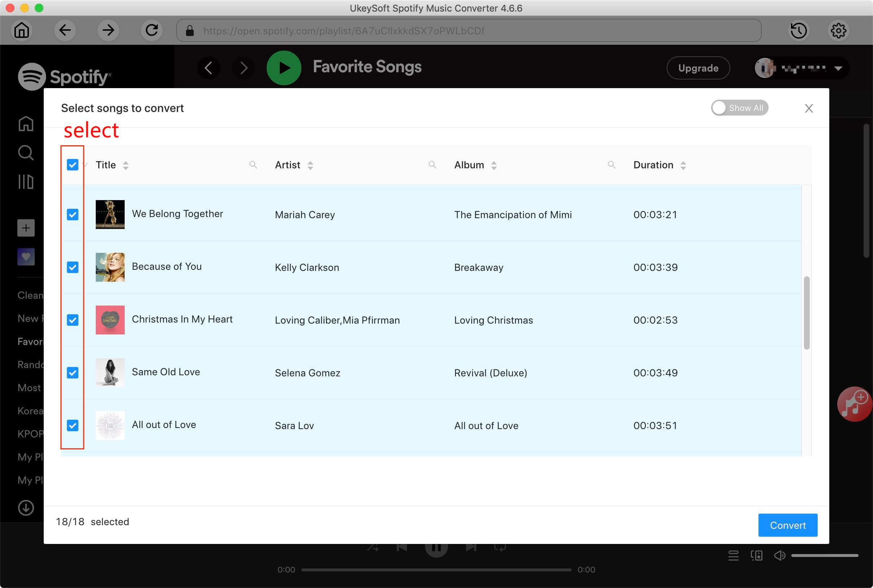Image resolution: width=873 pixels, height=588 pixels.
Task: Expand the Album sort dropdown
Action: (493, 165)
